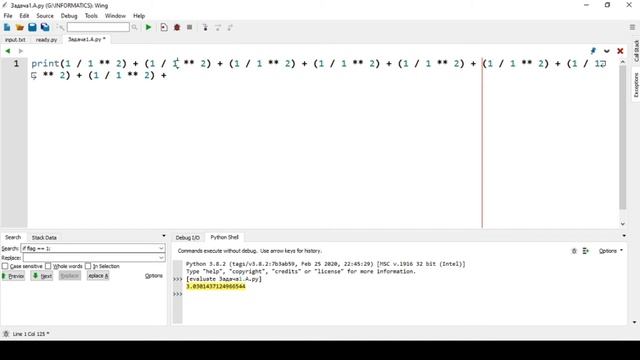Click the editor scrollbar down arrow
The width and height of the screenshot is (640, 360).
(x=622, y=224)
